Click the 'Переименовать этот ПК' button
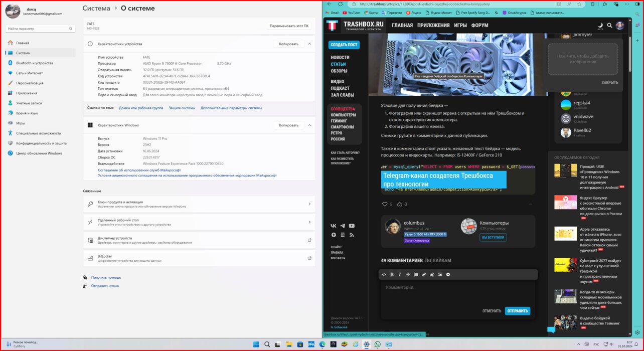This screenshot has height=351, width=644. tap(290, 26)
